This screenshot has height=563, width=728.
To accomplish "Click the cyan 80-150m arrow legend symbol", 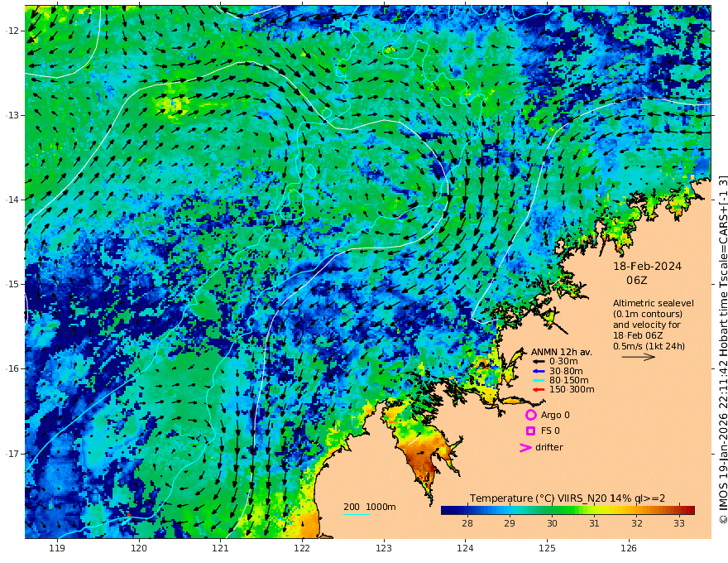I will 539,380.
